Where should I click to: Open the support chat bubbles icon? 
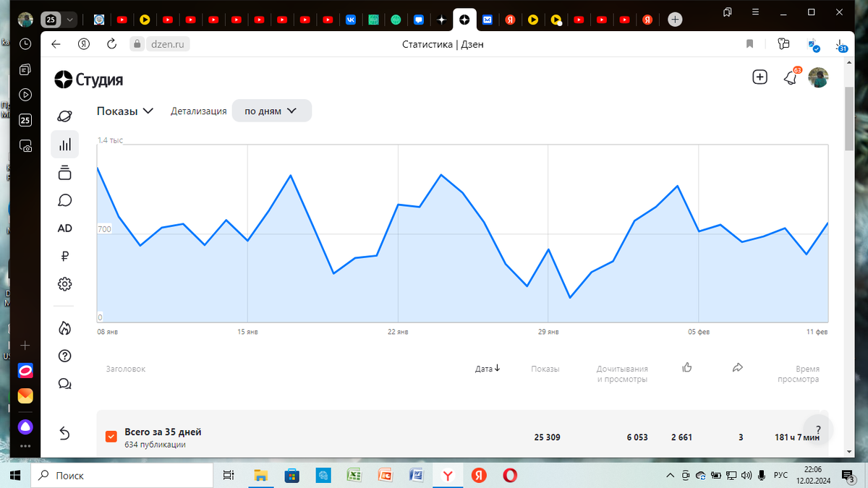coord(64,384)
